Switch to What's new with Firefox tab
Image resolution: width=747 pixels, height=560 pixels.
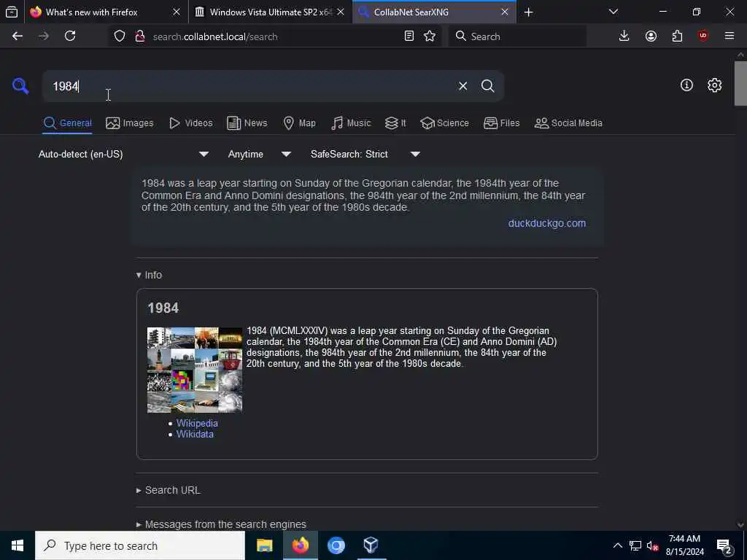click(106, 12)
